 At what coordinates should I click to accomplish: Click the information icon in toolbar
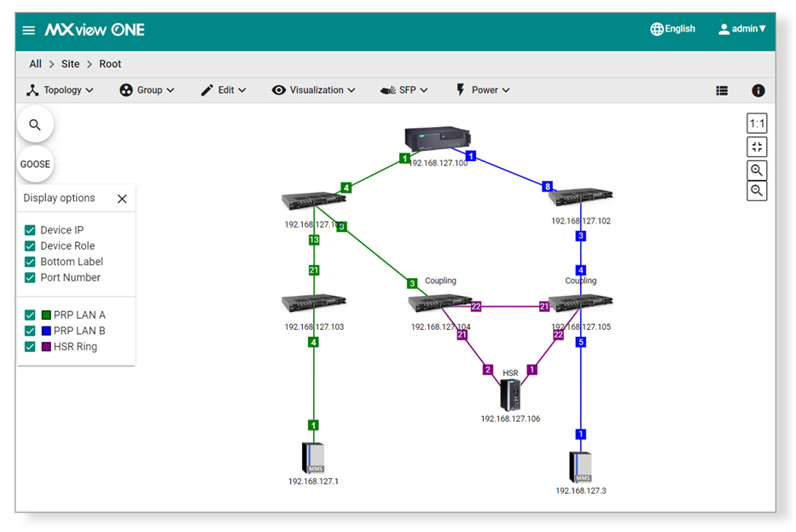[x=758, y=90]
